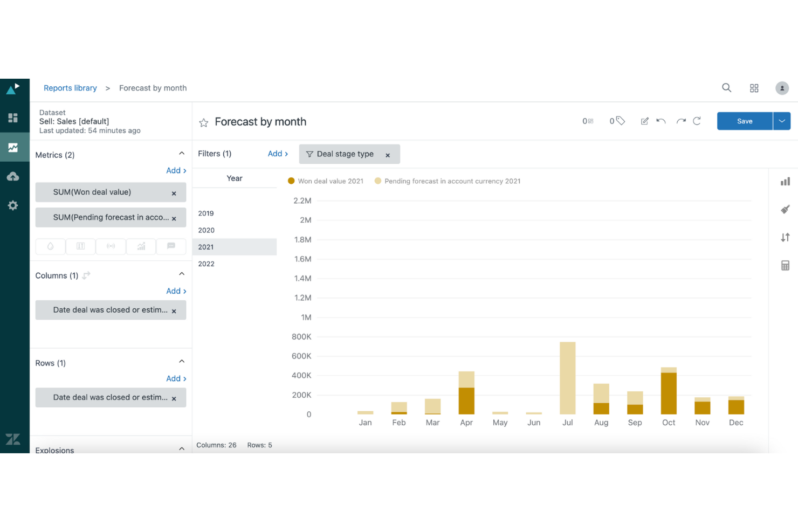This screenshot has width=798, height=532.
Task: Click the undo arrow icon
Action: (x=661, y=121)
